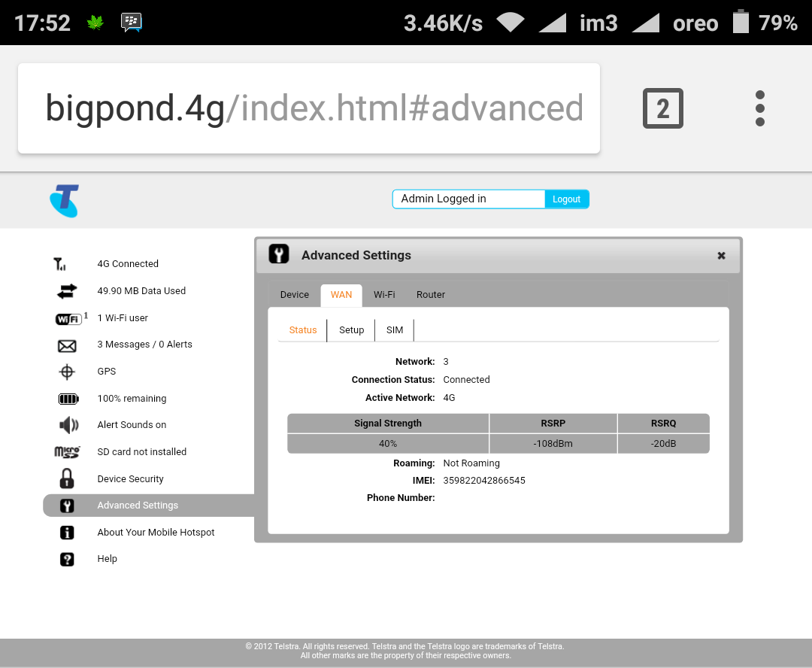Click the alert sounds speaker icon
The image size is (812, 668).
click(69, 425)
